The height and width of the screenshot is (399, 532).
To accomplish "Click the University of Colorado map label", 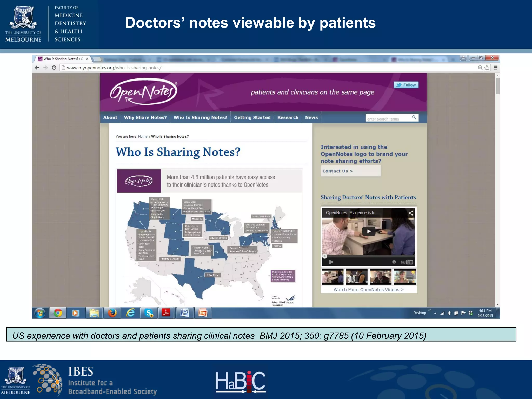I will coord(170,259).
